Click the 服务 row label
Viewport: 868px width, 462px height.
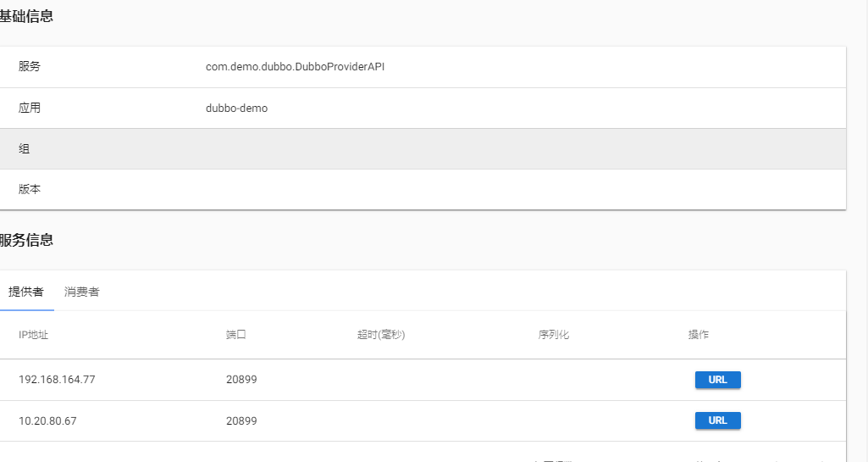[30, 67]
